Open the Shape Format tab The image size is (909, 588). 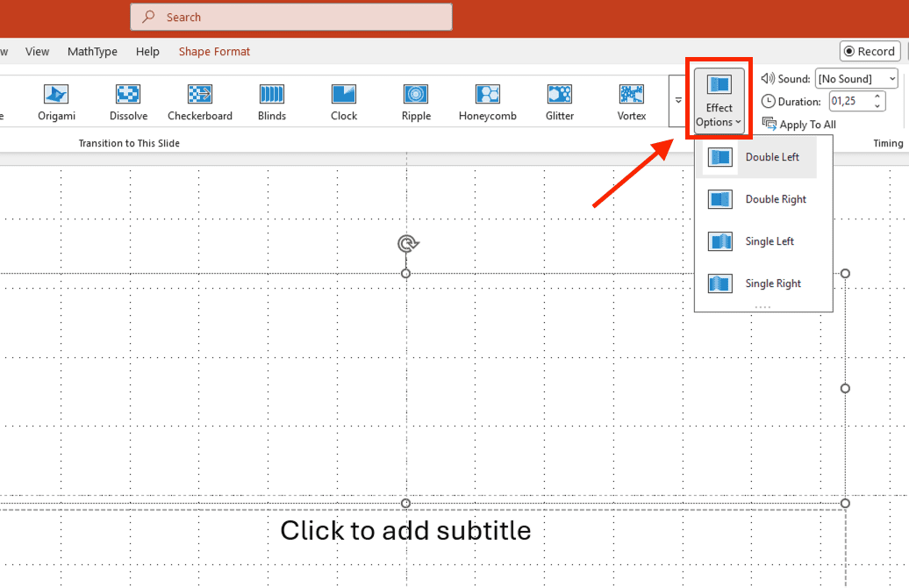tap(214, 52)
